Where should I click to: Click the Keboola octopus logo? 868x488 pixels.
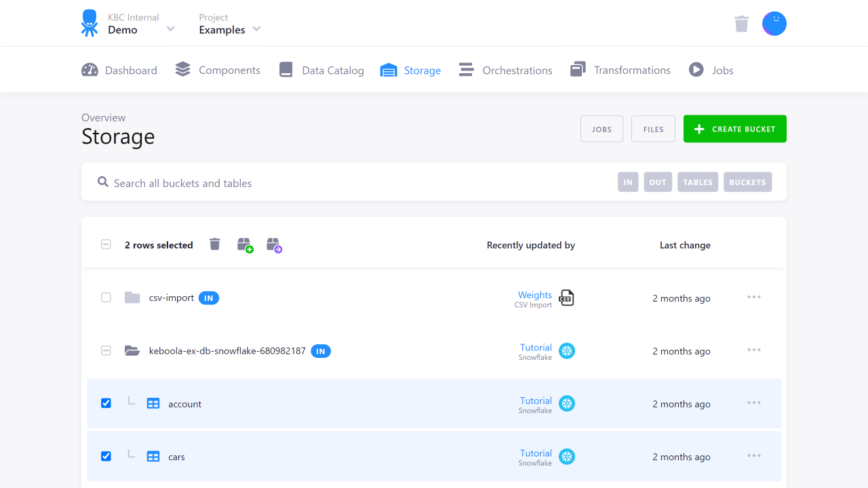pos(89,22)
